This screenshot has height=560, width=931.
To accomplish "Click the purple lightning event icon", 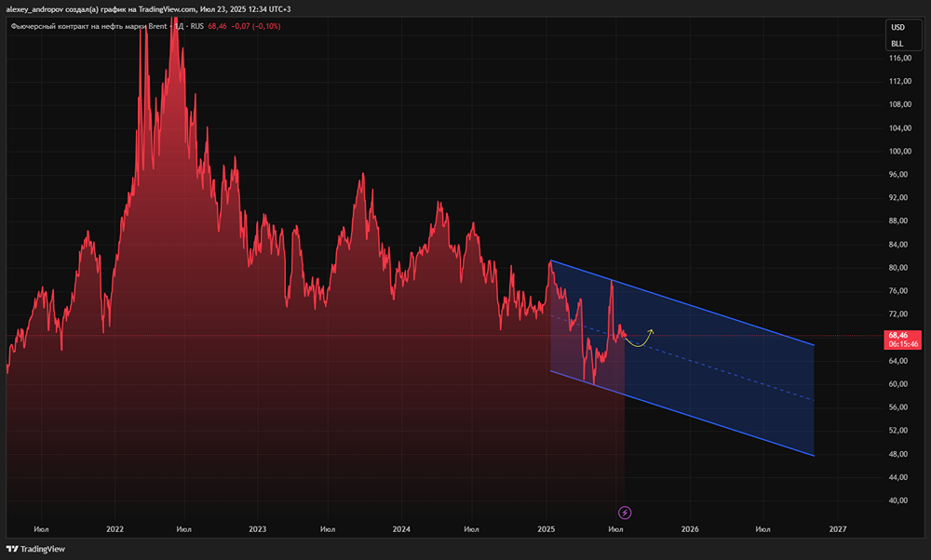I will pyautogui.click(x=625, y=513).
